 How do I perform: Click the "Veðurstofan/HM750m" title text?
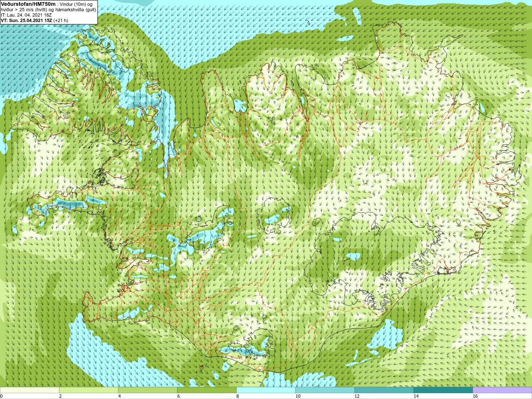[28, 4]
